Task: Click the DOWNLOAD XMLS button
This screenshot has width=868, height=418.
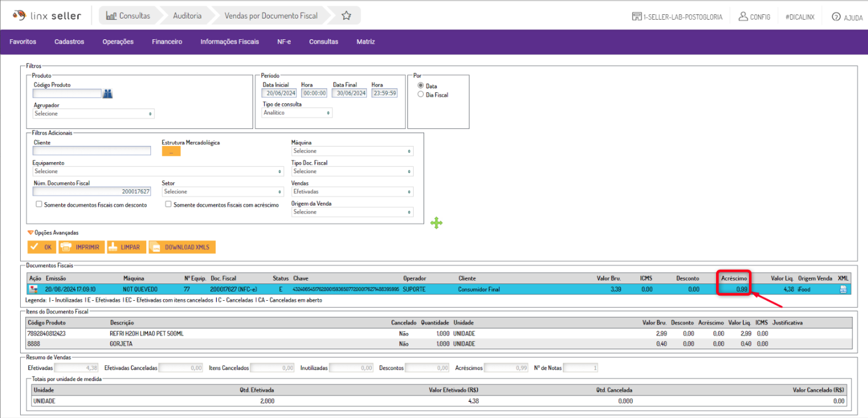Action: 182,247
